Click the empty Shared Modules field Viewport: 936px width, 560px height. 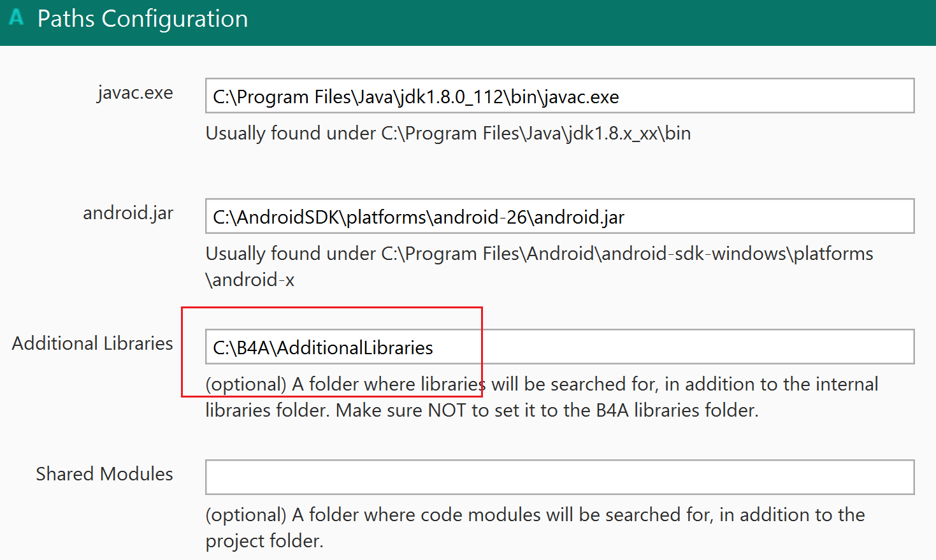pos(559,477)
